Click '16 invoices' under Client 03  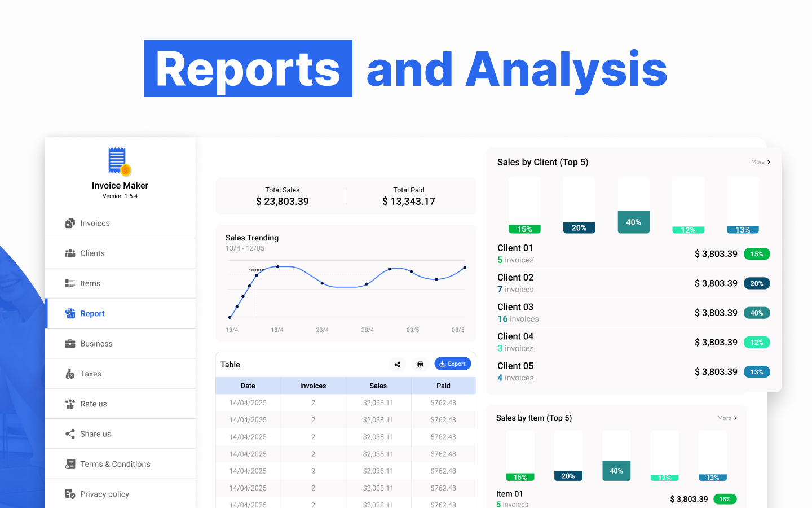518,319
